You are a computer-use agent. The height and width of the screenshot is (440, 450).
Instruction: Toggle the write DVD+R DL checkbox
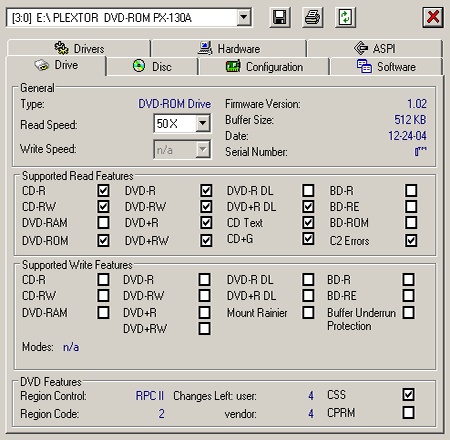[x=308, y=296]
